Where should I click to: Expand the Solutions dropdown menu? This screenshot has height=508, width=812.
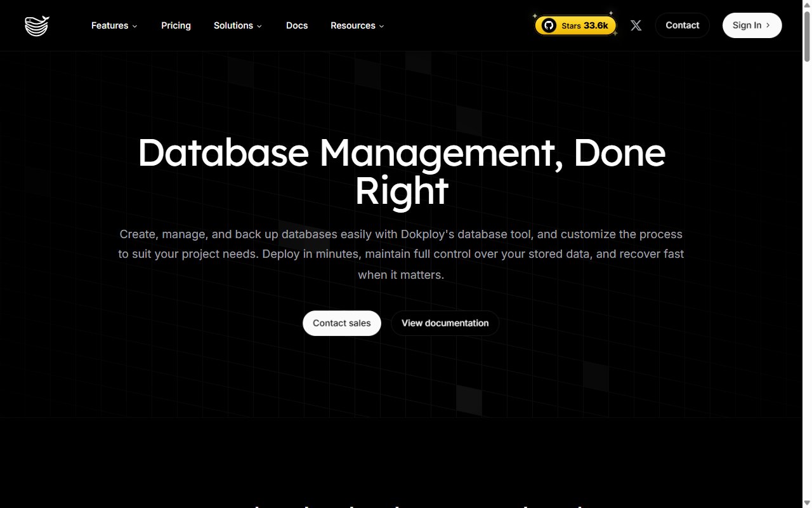click(238, 25)
